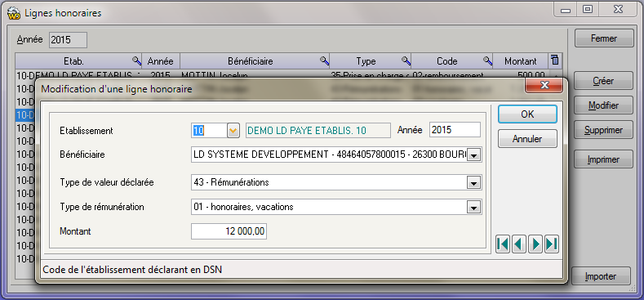This screenshot has width=644, height=300.
Task: Go to first record navigation arrow
Action: click(503, 244)
